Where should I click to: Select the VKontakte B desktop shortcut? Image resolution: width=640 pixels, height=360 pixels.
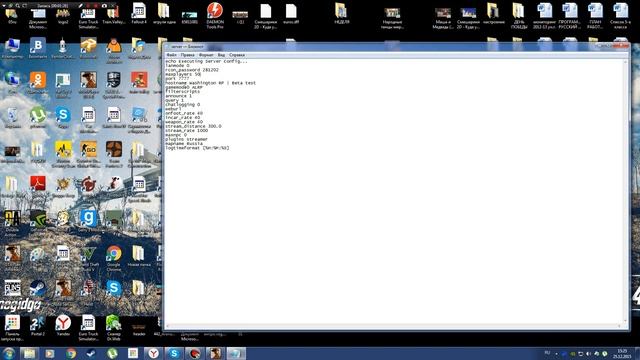(x=38, y=48)
